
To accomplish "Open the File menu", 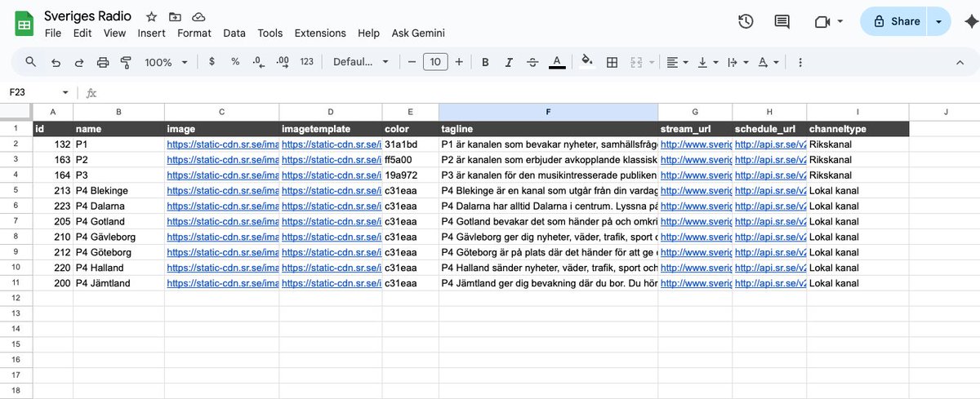I will coord(53,33).
